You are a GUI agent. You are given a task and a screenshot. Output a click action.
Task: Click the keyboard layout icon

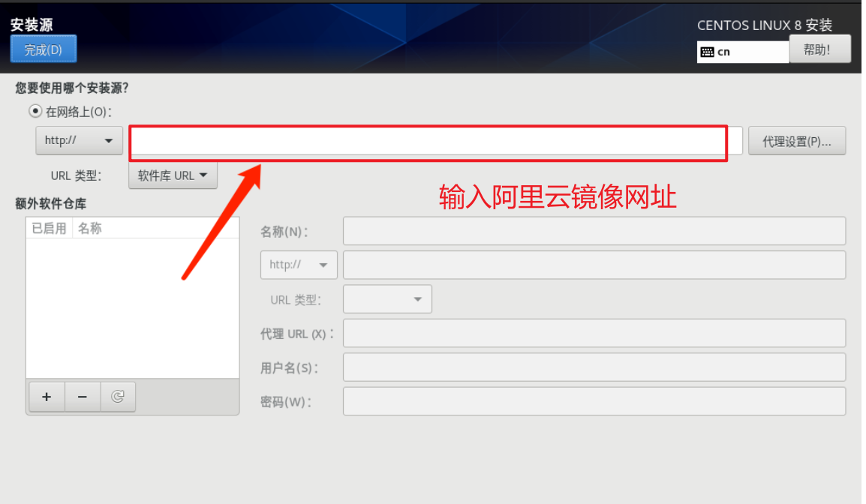(707, 52)
